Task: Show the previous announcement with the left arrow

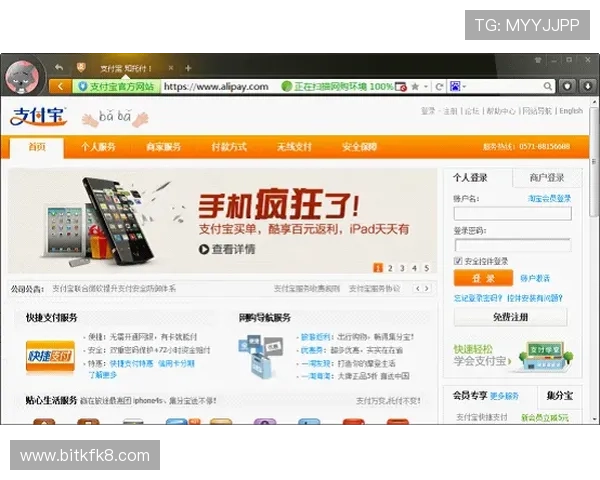Action: 417,288
